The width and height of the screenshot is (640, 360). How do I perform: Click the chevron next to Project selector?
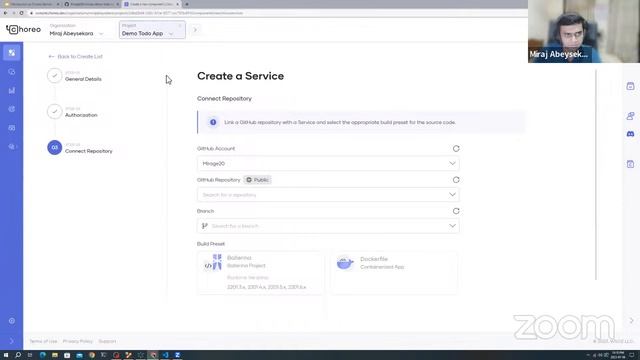pyautogui.click(x=195, y=30)
